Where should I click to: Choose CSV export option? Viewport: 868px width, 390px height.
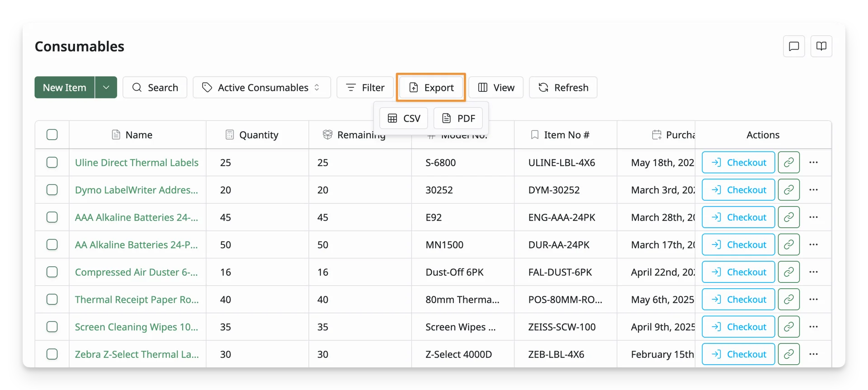[404, 118]
